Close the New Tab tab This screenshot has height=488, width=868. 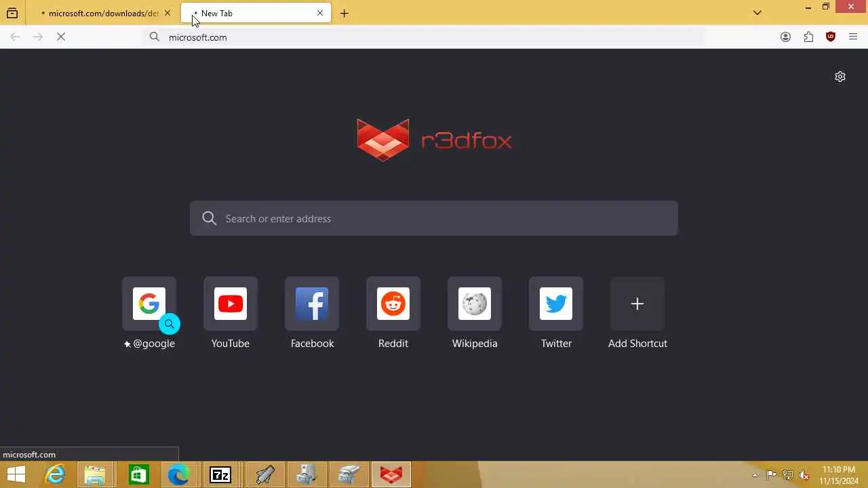tap(320, 13)
